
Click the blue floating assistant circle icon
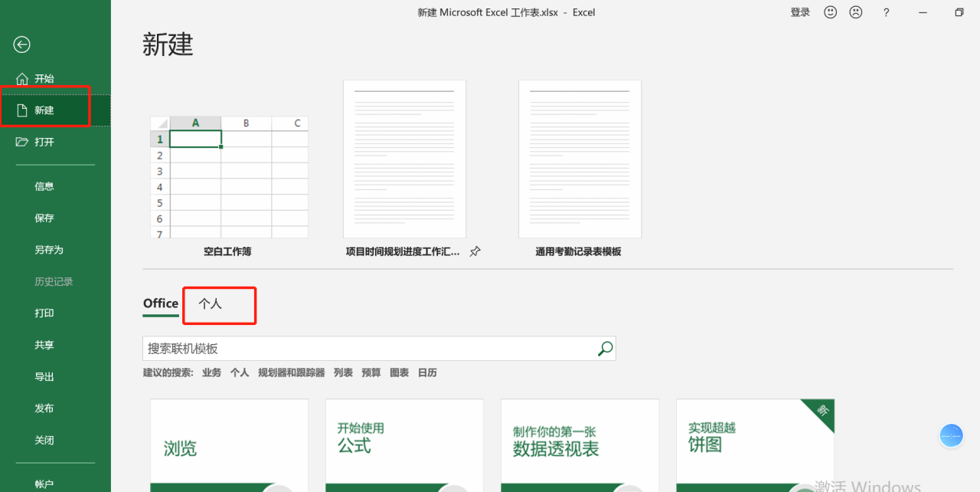click(x=951, y=435)
